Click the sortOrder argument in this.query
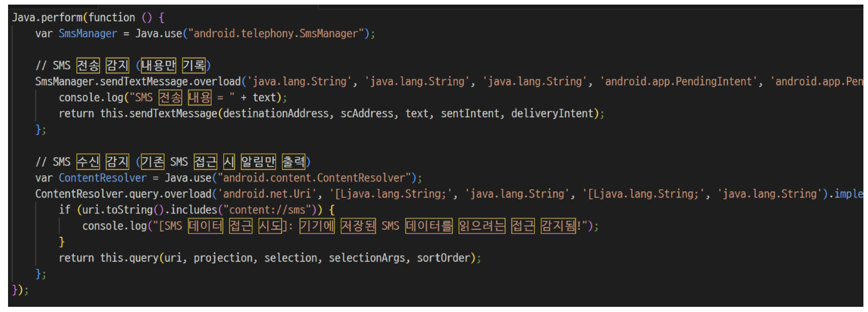The width and height of the screenshot is (868, 312). 443,258
